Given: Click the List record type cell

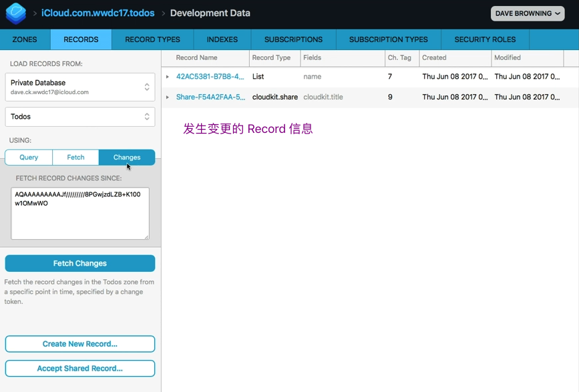Looking at the screenshot, I should click(x=258, y=77).
